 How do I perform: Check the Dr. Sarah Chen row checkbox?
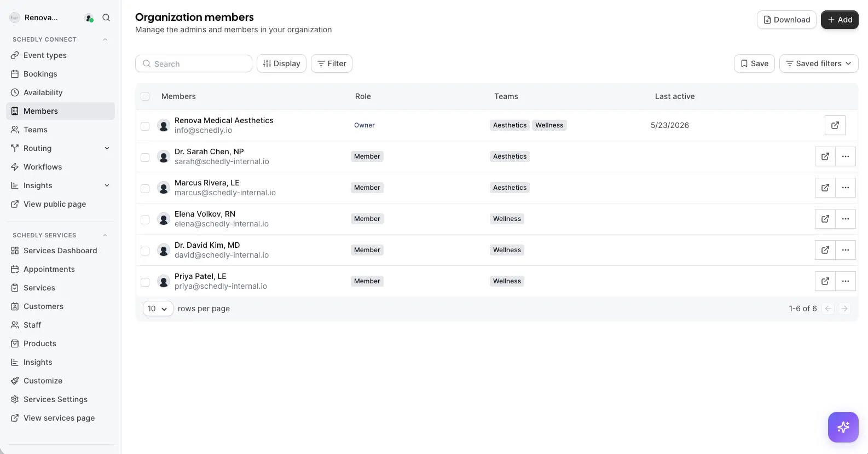(145, 158)
